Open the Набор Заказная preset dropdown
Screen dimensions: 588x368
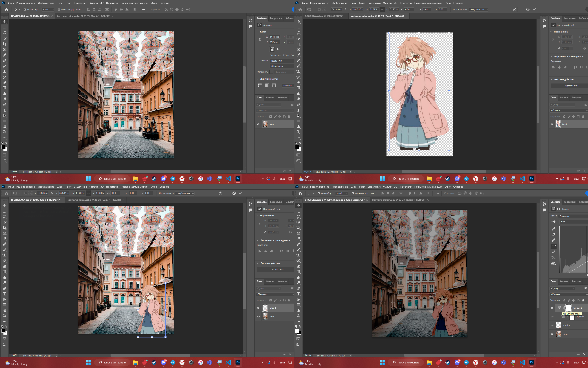[x=574, y=216]
